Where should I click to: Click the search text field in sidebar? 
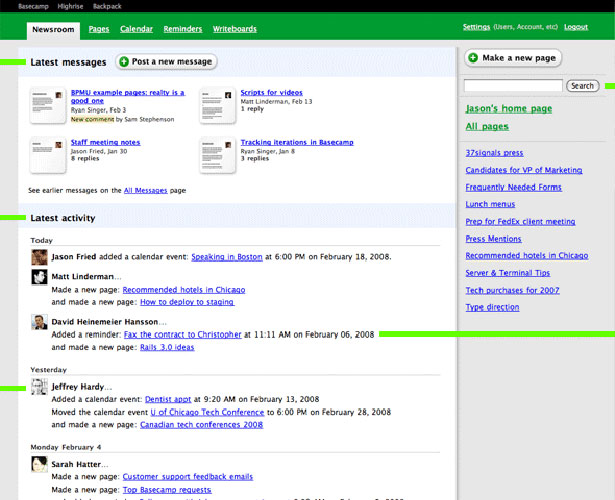tap(513, 85)
